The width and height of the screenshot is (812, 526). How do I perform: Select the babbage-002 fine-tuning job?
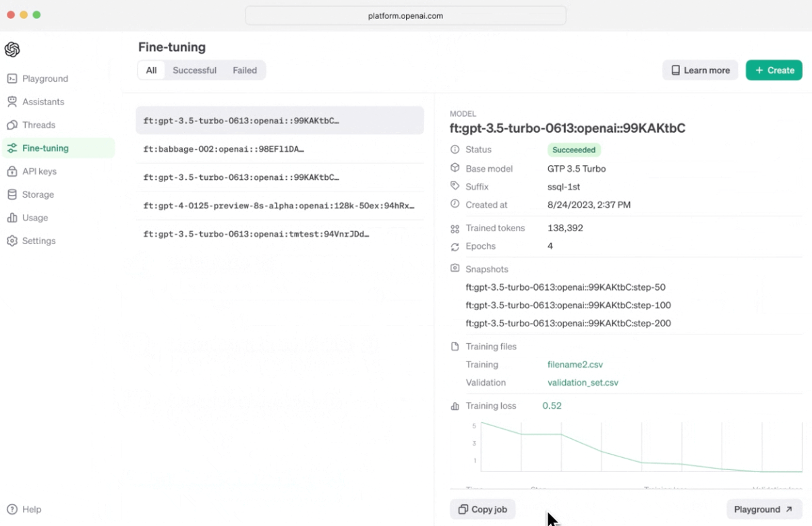pos(223,149)
